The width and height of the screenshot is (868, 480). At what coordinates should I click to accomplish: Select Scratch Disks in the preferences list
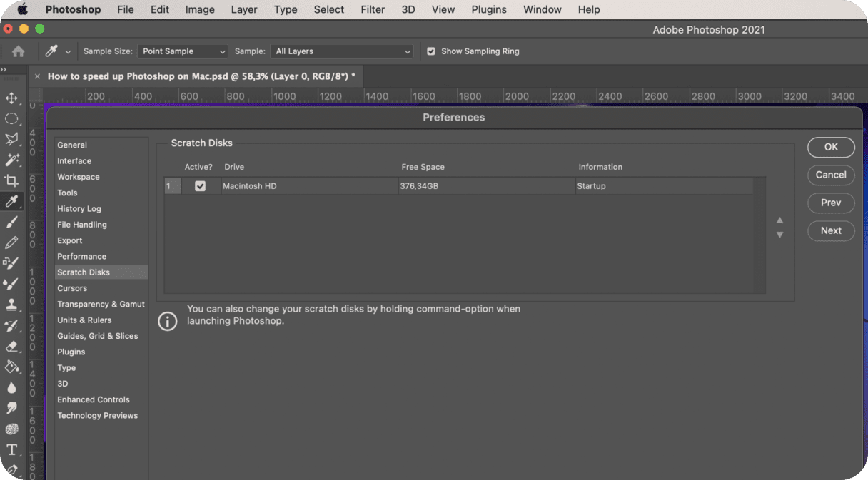tap(101, 272)
